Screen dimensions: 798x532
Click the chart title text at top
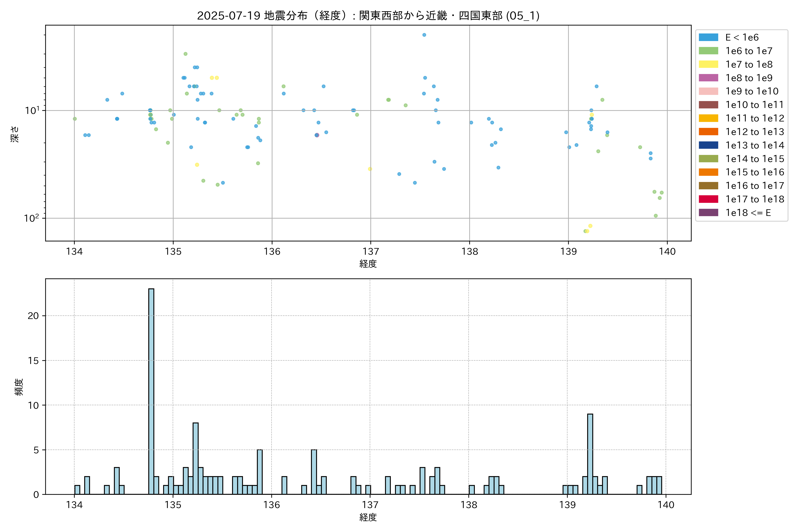(368, 16)
